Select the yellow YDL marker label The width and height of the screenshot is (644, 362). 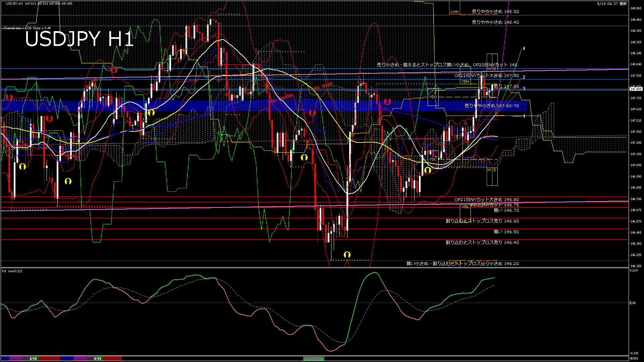pos(465,207)
